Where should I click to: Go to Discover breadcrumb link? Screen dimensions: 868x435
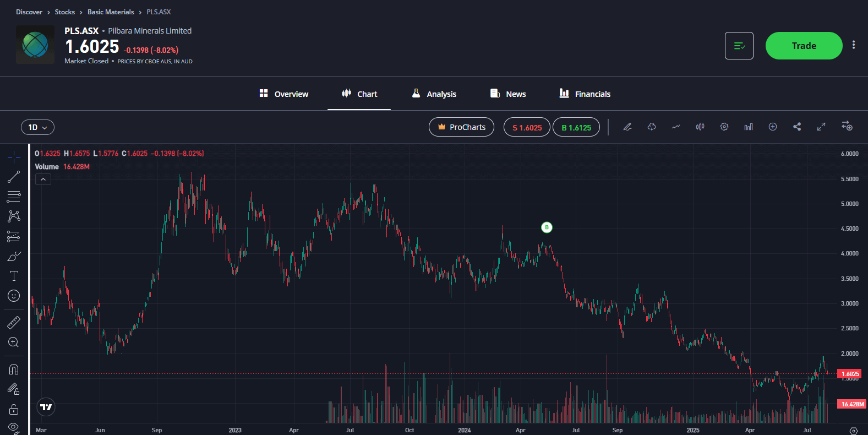tap(29, 12)
